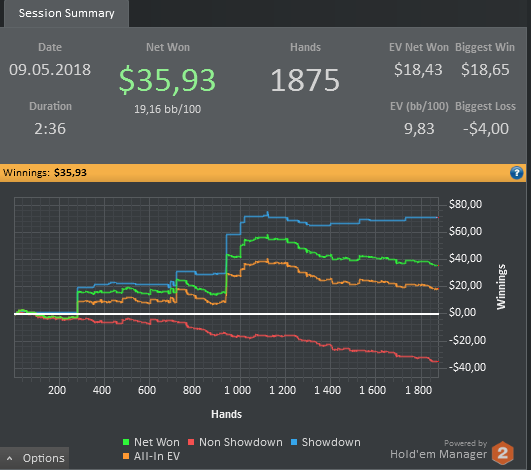This screenshot has width=531, height=470.
Task: Select the Net Won amount $35,93
Action: click(x=167, y=80)
